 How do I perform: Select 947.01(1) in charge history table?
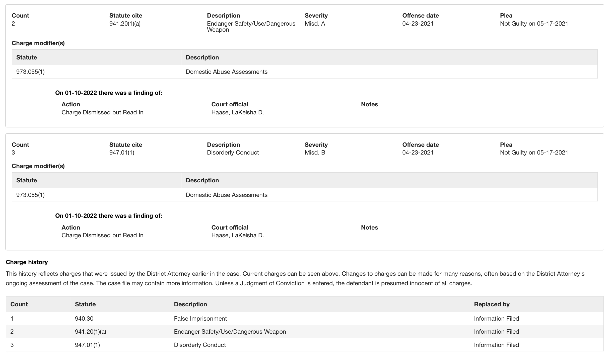pyautogui.click(x=87, y=345)
